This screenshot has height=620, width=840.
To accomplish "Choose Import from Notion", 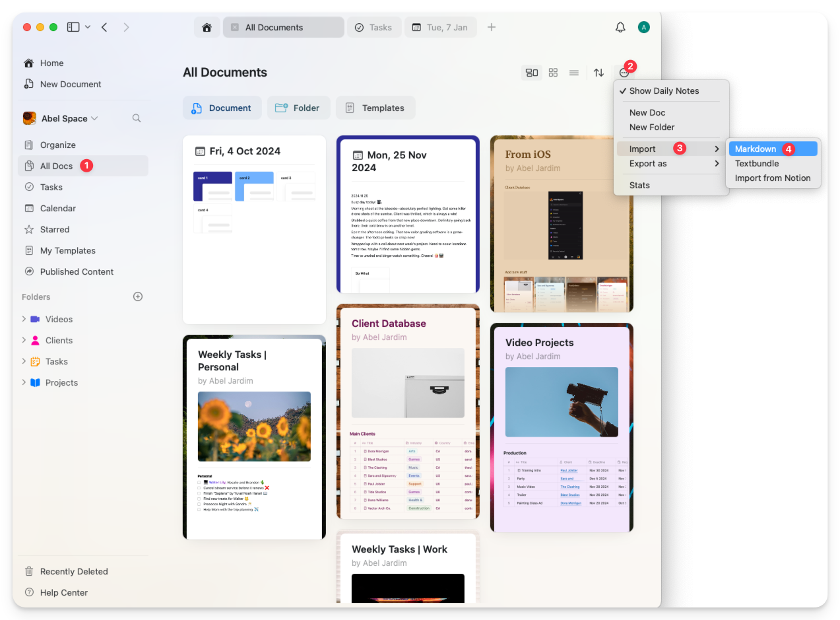I will click(773, 178).
